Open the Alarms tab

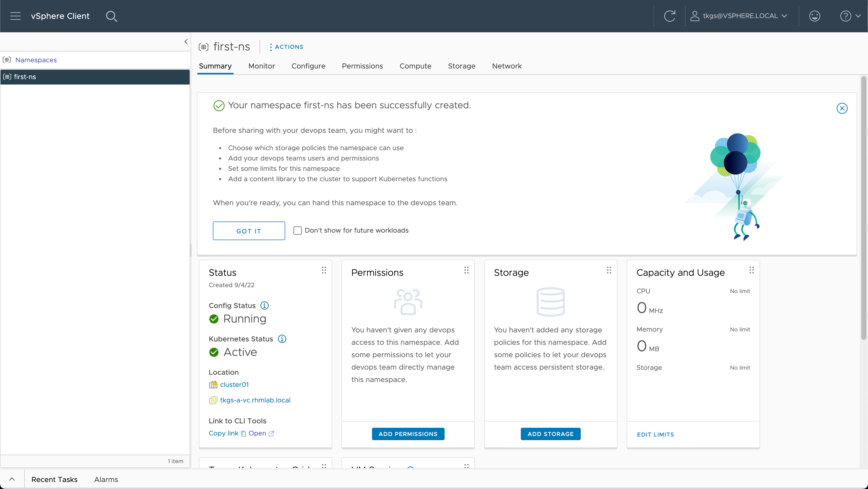click(106, 479)
